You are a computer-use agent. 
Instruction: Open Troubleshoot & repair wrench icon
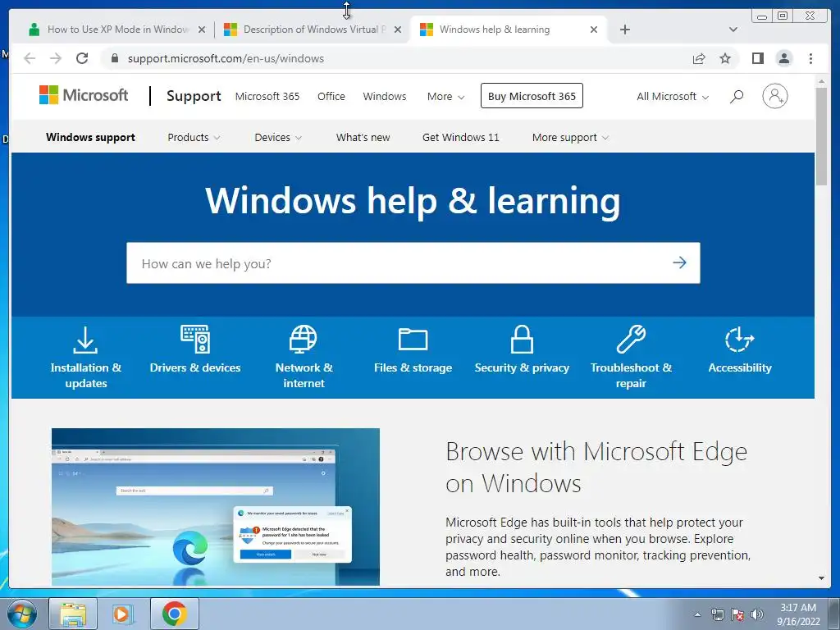pos(631,339)
